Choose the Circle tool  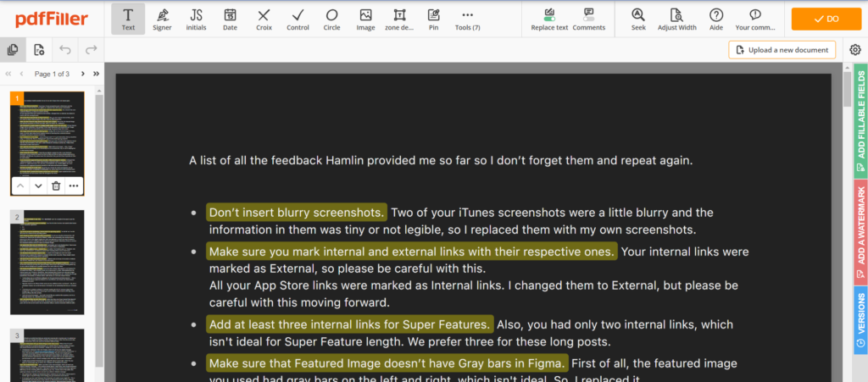click(331, 19)
